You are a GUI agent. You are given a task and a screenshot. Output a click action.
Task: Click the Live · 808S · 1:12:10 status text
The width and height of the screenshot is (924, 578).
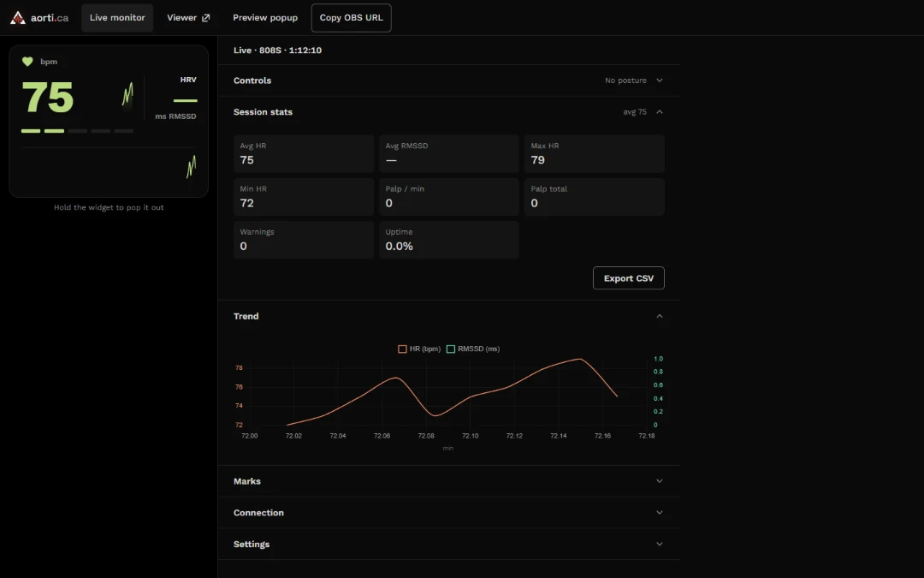click(277, 51)
